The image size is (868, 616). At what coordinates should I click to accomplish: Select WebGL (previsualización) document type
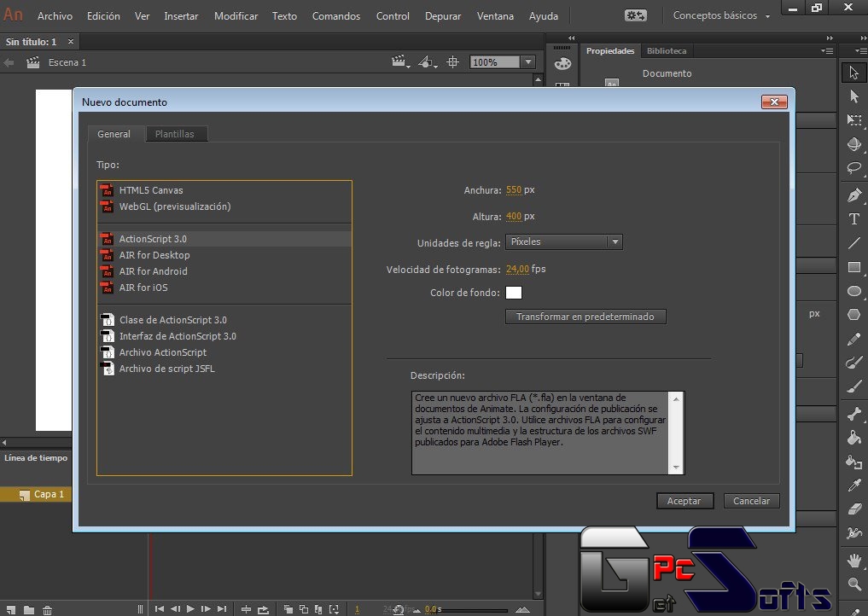pos(224,206)
